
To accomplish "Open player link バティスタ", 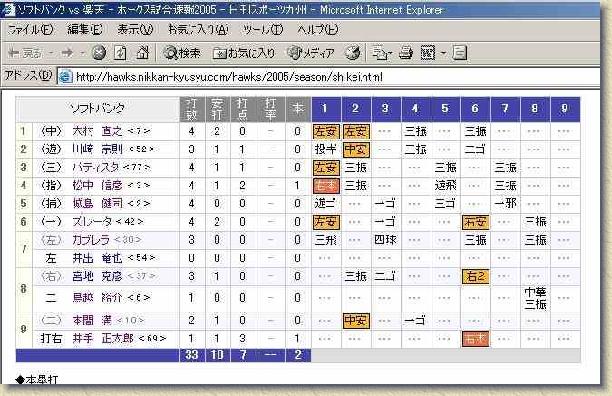I will click(x=96, y=167).
